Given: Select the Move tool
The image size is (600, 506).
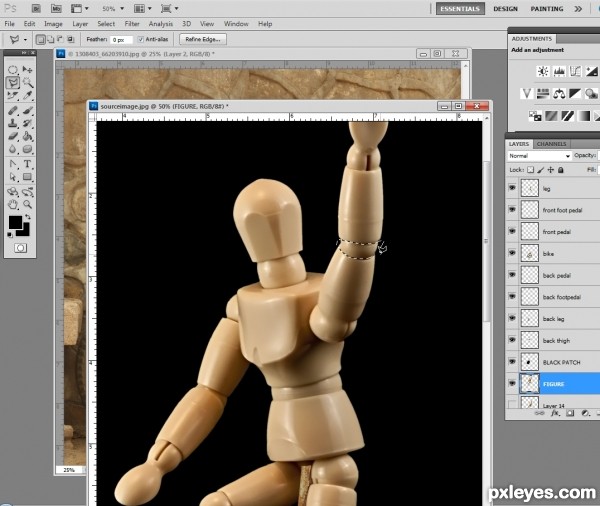Looking at the screenshot, I should (x=28, y=69).
